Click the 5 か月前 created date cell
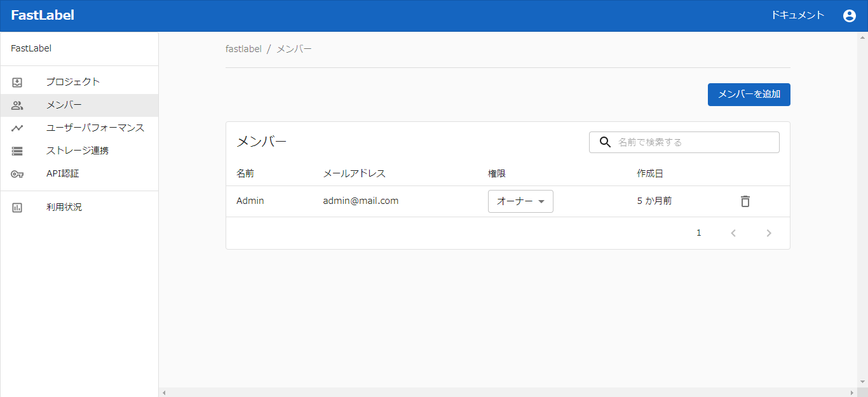 (x=654, y=201)
